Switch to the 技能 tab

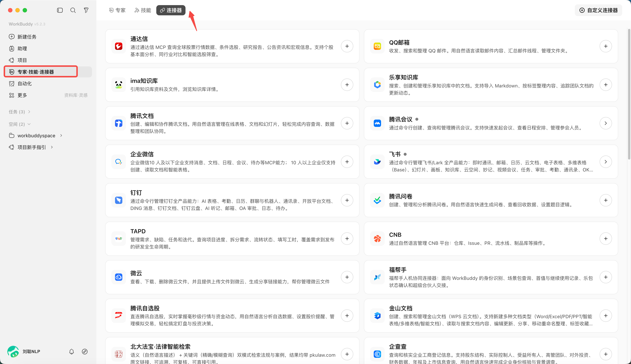[143, 10]
